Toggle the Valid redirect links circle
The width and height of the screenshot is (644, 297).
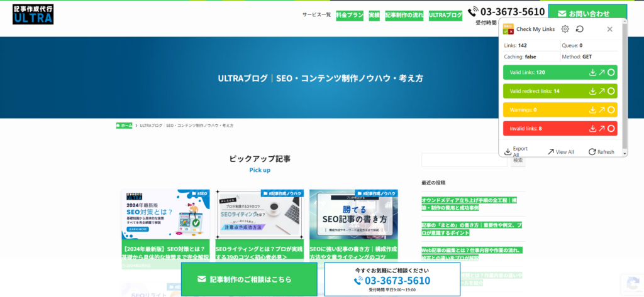tap(611, 91)
